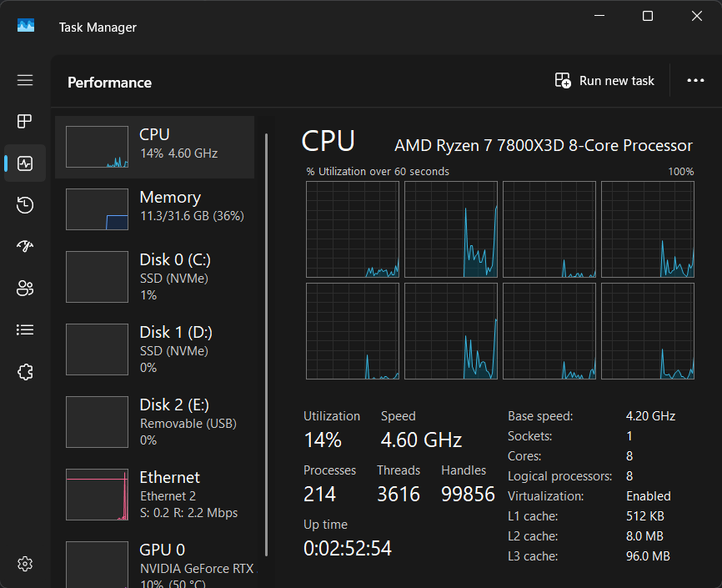This screenshot has height=588, width=722.
Task: Click the 3616 threads count
Action: pyautogui.click(x=399, y=494)
